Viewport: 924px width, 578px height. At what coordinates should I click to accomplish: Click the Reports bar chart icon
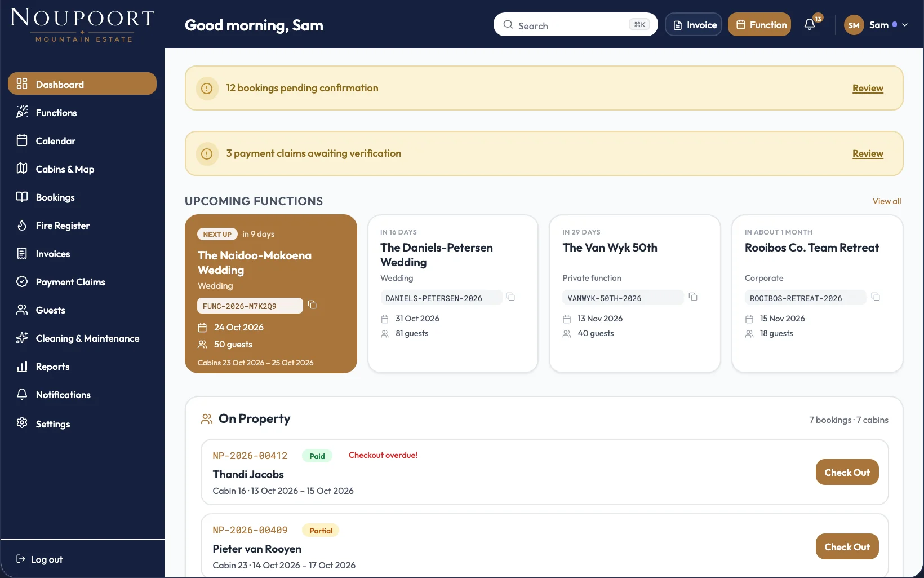tap(22, 366)
